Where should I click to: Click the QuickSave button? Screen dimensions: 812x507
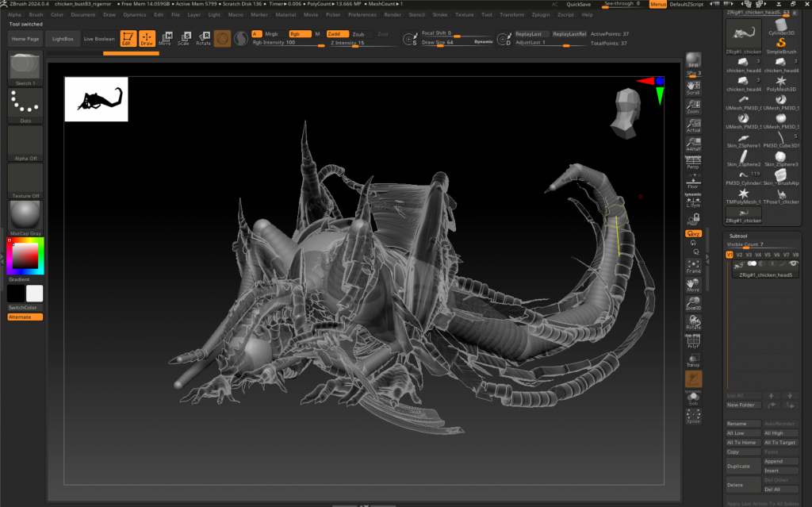(x=578, y=4)
